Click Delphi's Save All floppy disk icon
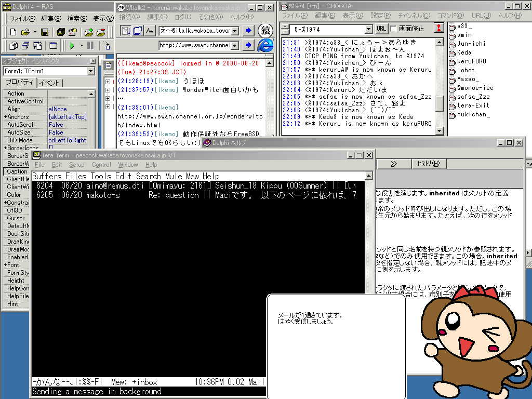Image resolution: width=532 pixels, height=399 pixels. point(60,32)
